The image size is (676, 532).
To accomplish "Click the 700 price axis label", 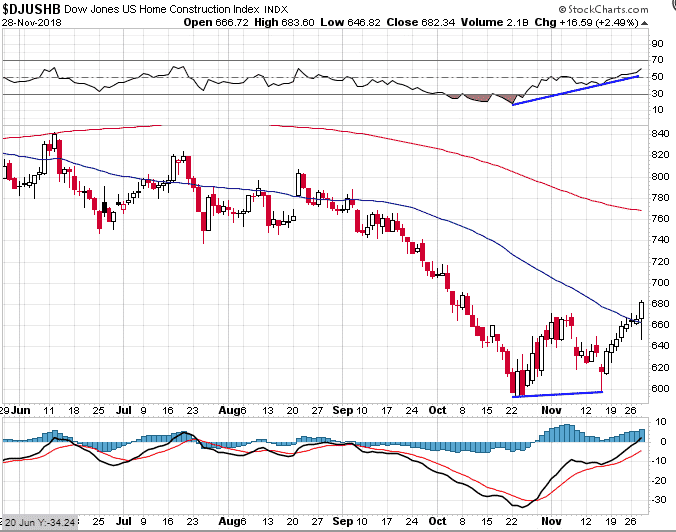I will [x=660, y=282].
